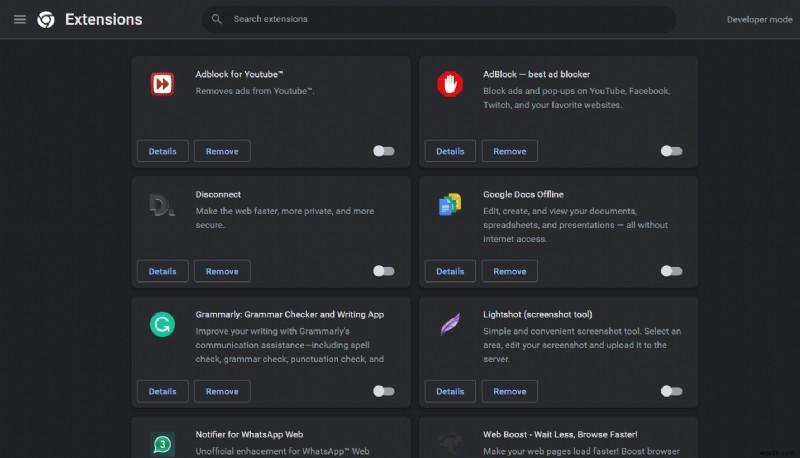
Task: Click the Notifier for WhatsApp Web icon
Action: point(162,444)
